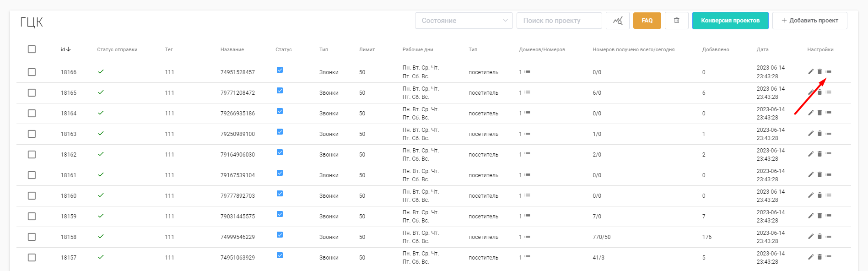Click the FAQ button
Viewport: 868px width, 271px height.
coord(647,21)
